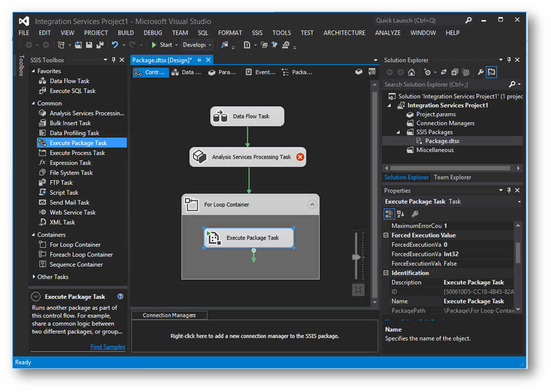Click the Script Task icon
551x392 pixels.
coord(43,192)
